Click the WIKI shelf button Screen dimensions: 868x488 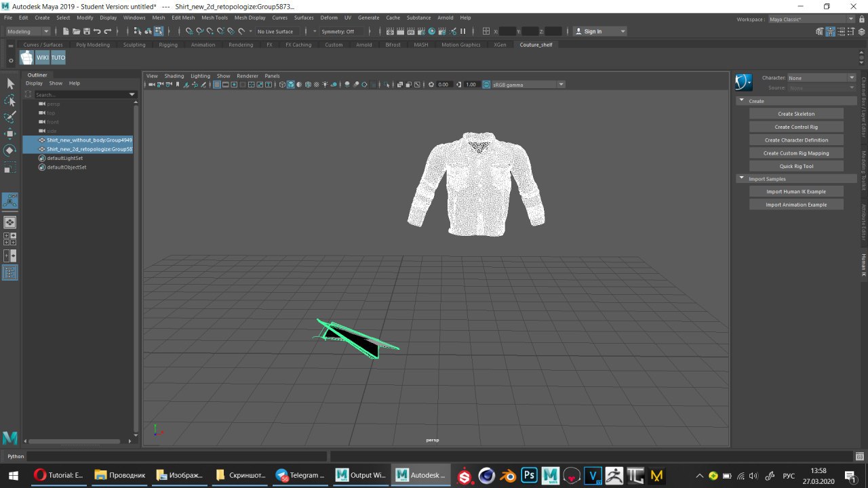43,58
